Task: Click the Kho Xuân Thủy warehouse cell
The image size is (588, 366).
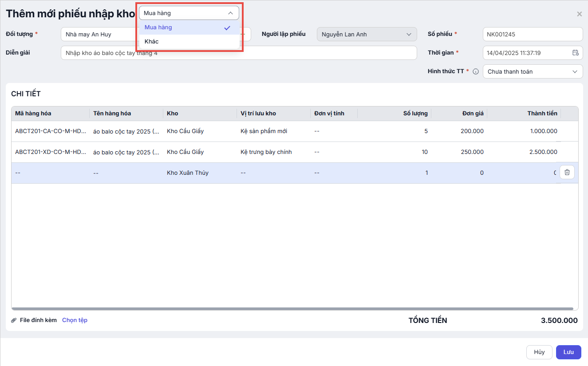Action: click(188, 173)
